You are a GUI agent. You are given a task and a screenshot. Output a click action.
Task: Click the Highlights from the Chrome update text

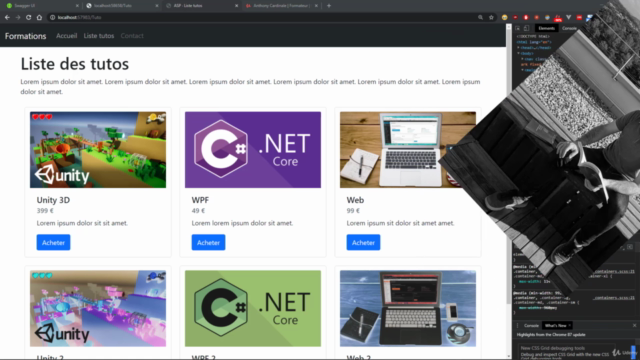click(x=551, y=335)
